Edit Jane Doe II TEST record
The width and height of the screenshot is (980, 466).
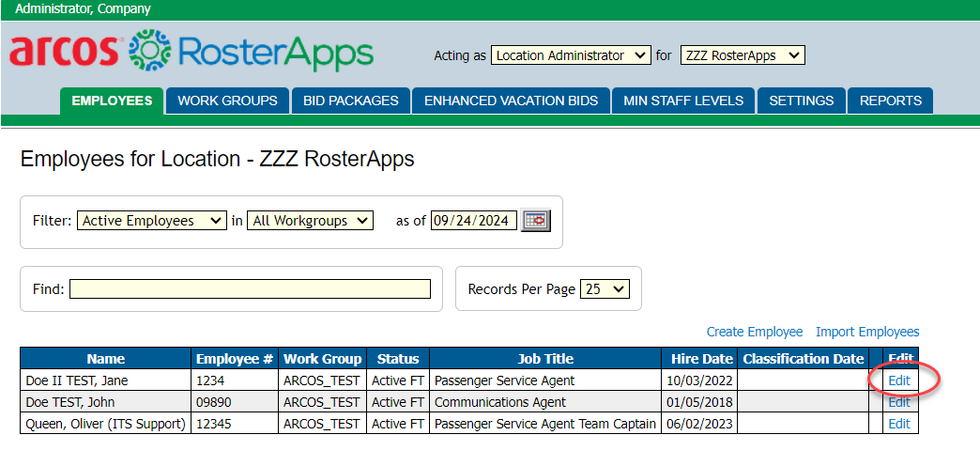(x=899, y=381)
